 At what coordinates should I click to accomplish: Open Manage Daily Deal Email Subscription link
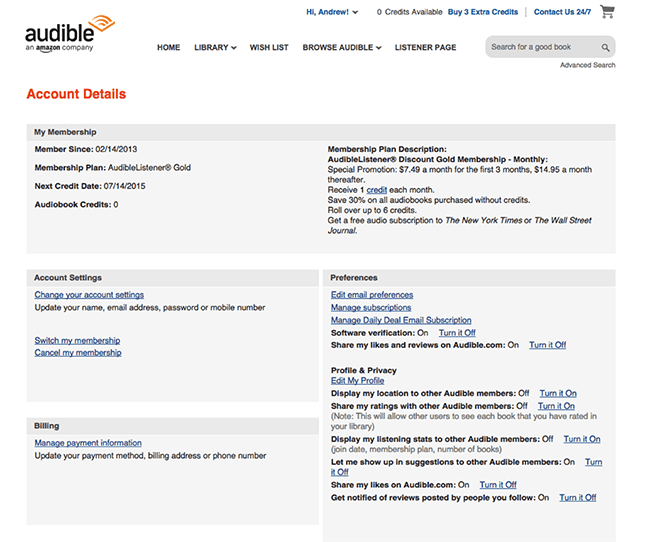pyautogui.click(x=401, y=320)
